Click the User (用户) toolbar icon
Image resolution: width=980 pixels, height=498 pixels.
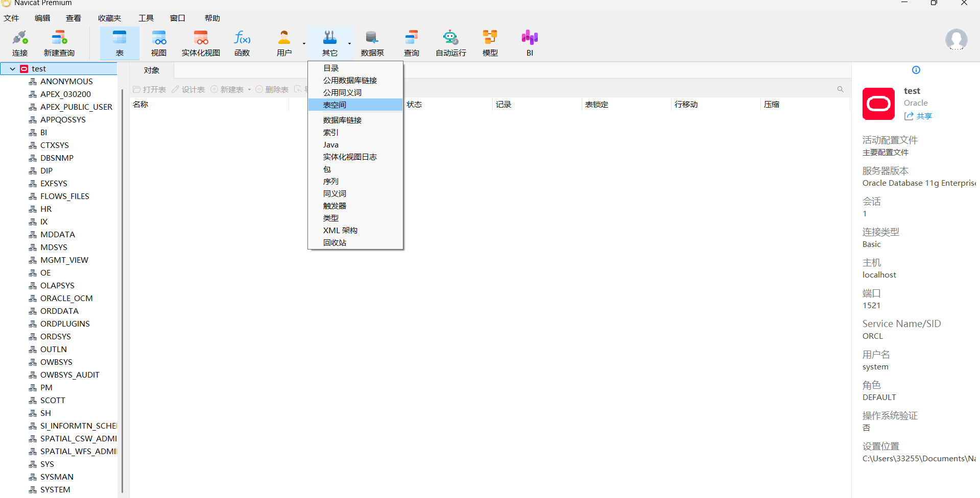(284, 43)
